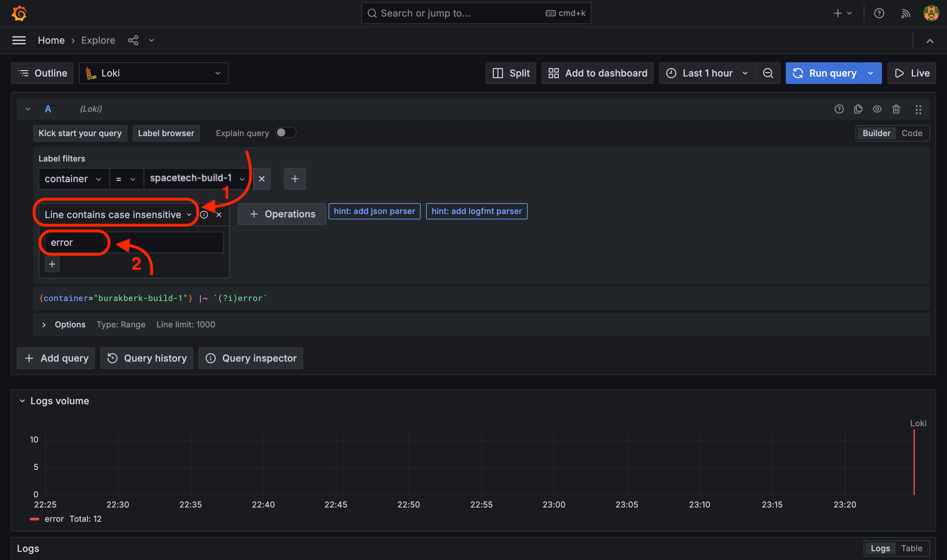The height and width of the screenshot is (560, 947).
Task: Toggle query A visibility eye icon
Action: pos(877,109)
